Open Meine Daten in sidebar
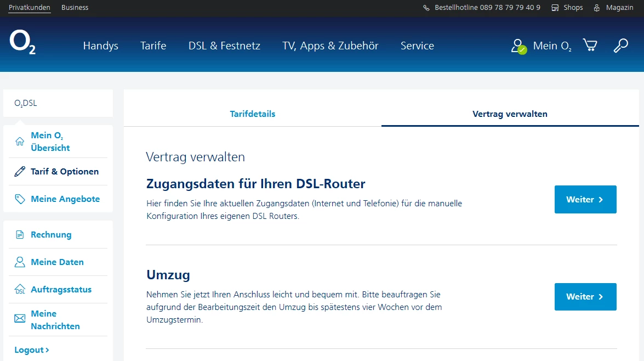The image size is (644, 361). click(57, 262)
